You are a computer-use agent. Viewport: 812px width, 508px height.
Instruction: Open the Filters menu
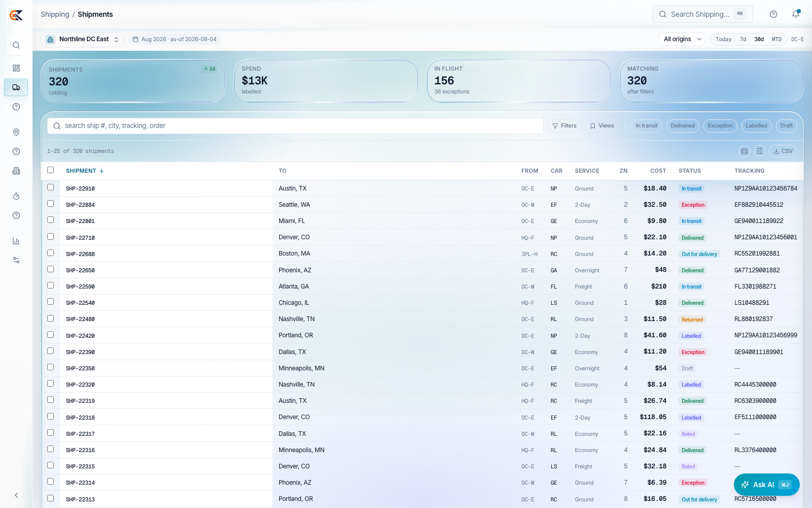click(564, 125)
